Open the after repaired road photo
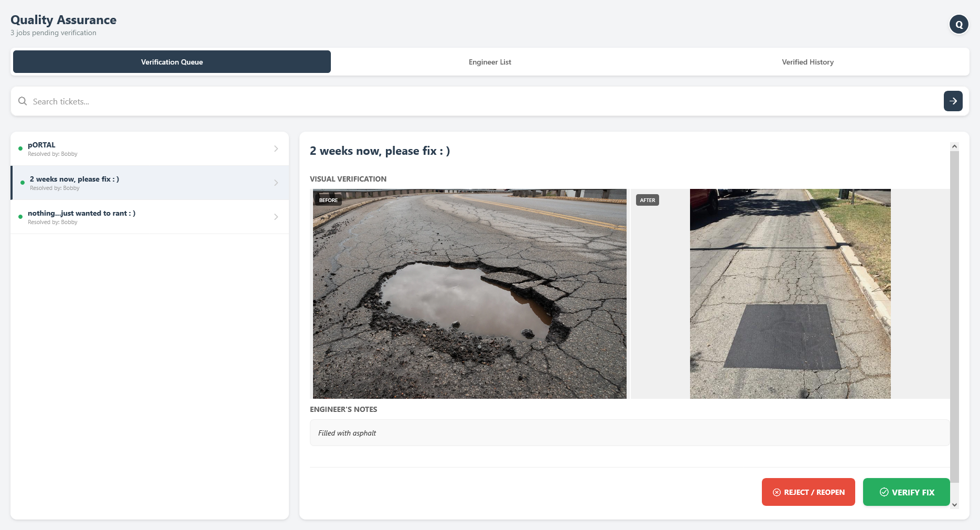 point(790,294)
